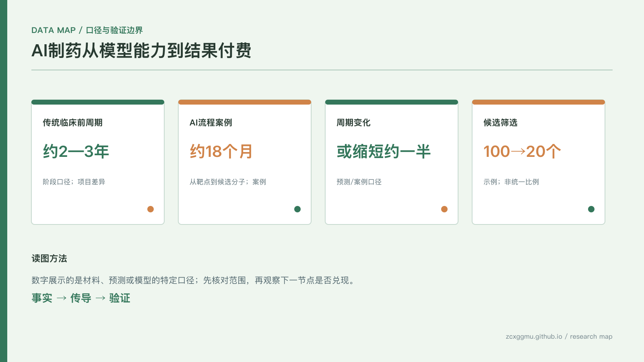Click the note 阶段口径；项目差异
Image resolution: width=644 pixels, height=362 pixels.
74,182
